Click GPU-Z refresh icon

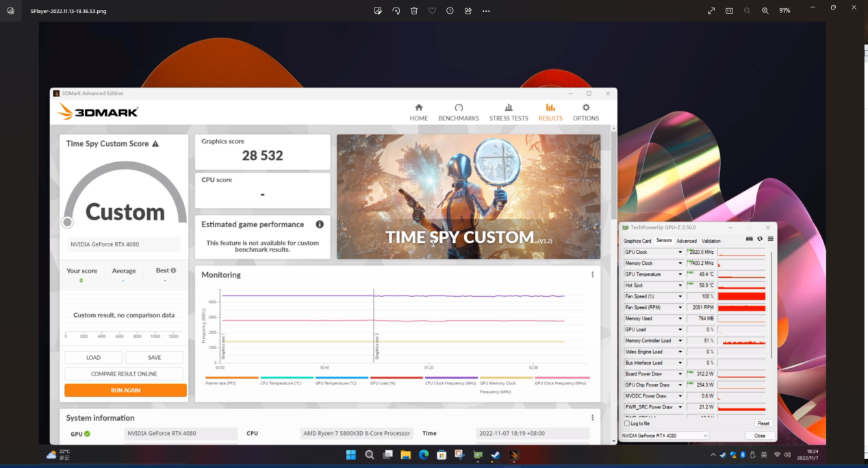pyautogui.click(x=760, y=239)
